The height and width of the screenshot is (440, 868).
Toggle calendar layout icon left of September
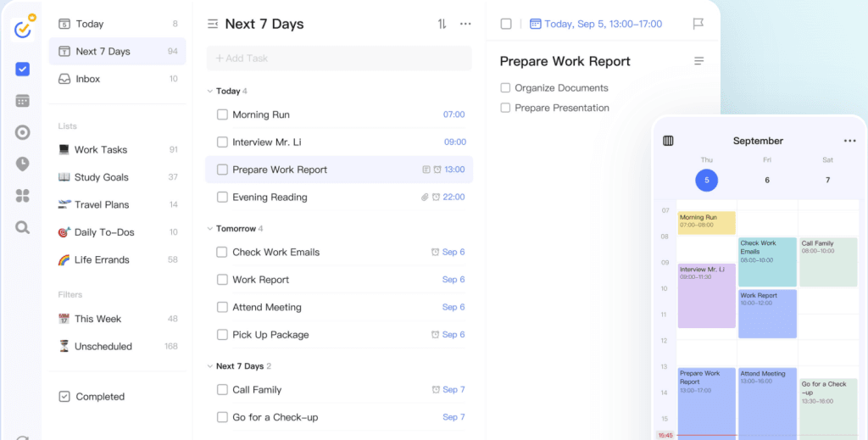668,141
